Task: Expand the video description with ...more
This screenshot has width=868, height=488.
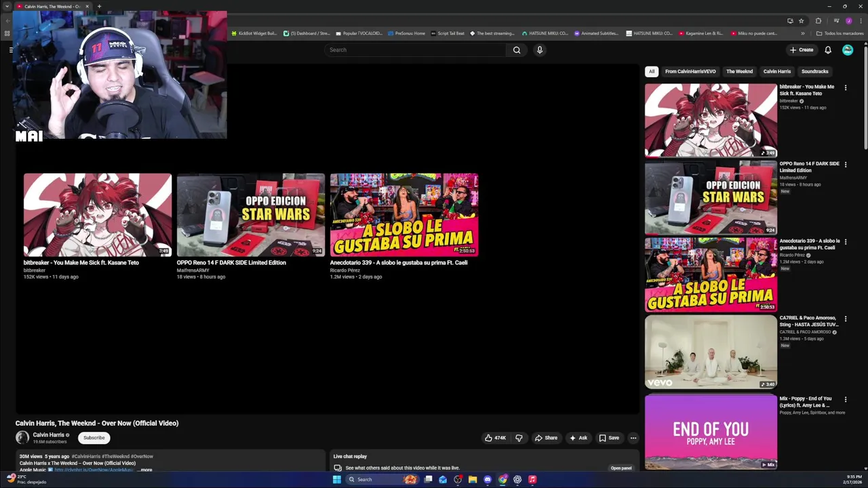Action: point(145,470)
